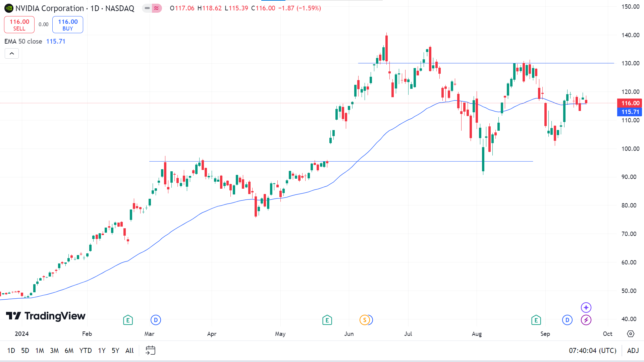Open the March dividend D marker
Image resolution: width=644 pixels, height=362 pixels.
(156, 320)
